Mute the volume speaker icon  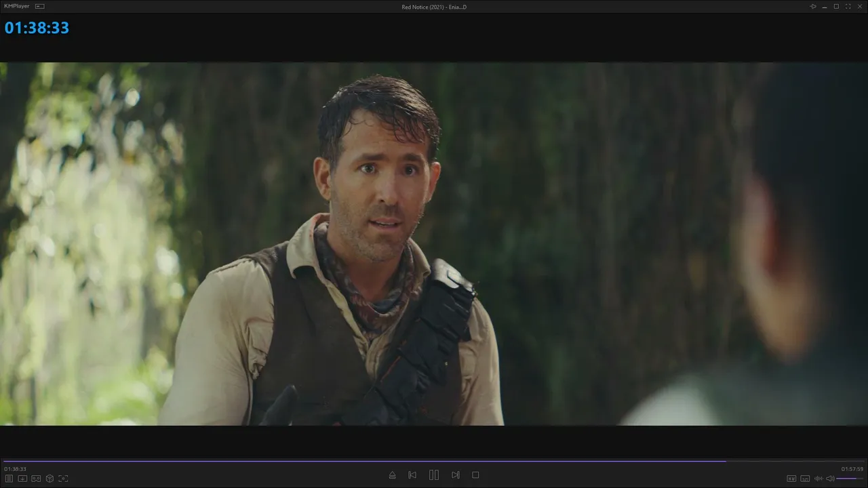[x=830, y=479]
